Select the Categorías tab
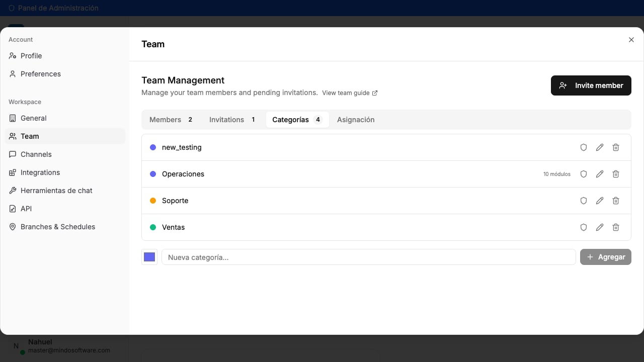Screen dimensions: 644x362 (x=297, y=120)
